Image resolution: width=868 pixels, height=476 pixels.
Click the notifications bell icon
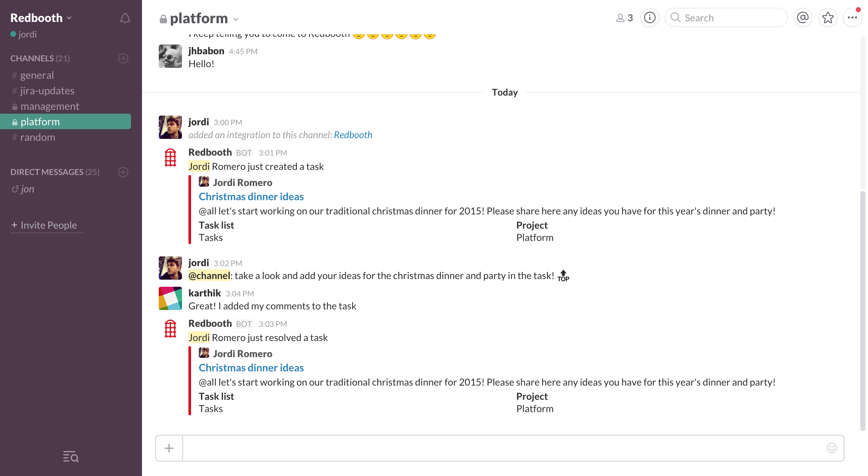(x=125, y=18)
